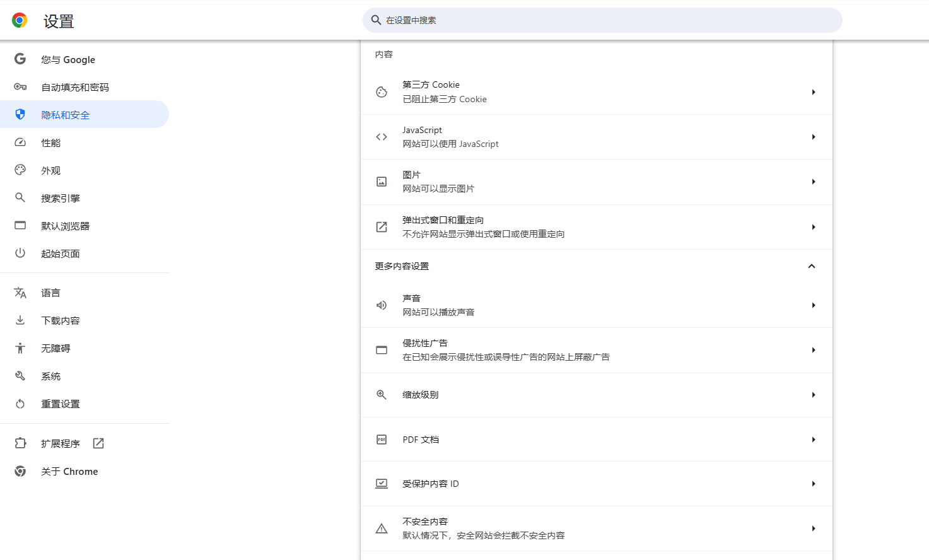This screenshot has height=560, width=929.
Task: Click the pop-out icon for 弹出式窗口和重定向
Action: click(x=382, y=227)
